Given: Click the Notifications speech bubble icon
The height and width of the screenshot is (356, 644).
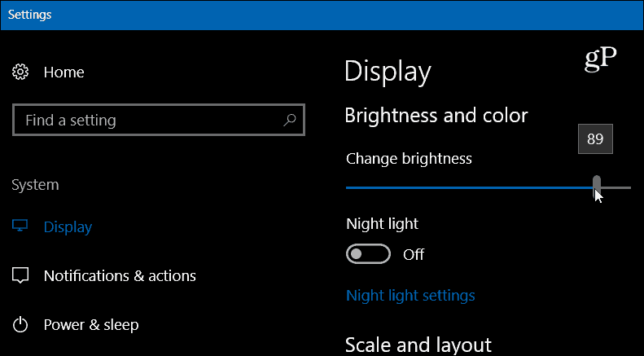Looking at the screenshot, I should [20, 275].
